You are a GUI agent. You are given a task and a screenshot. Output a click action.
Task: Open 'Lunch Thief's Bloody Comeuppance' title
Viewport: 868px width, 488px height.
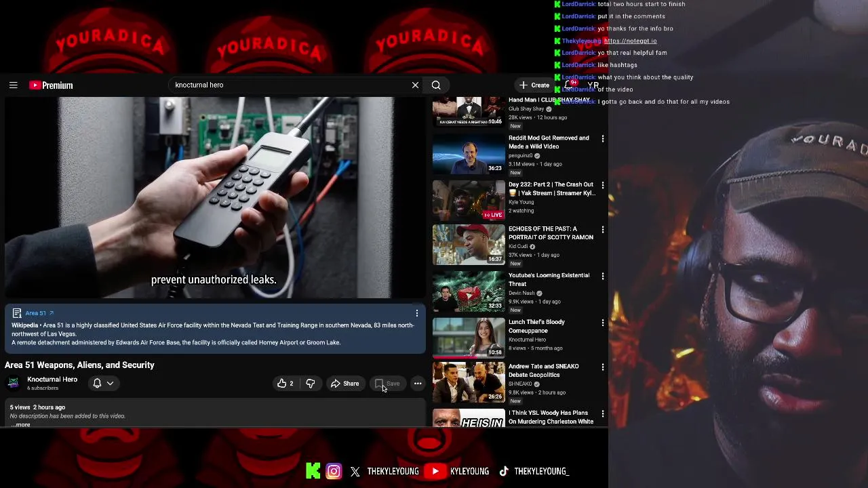pos(536,326)
